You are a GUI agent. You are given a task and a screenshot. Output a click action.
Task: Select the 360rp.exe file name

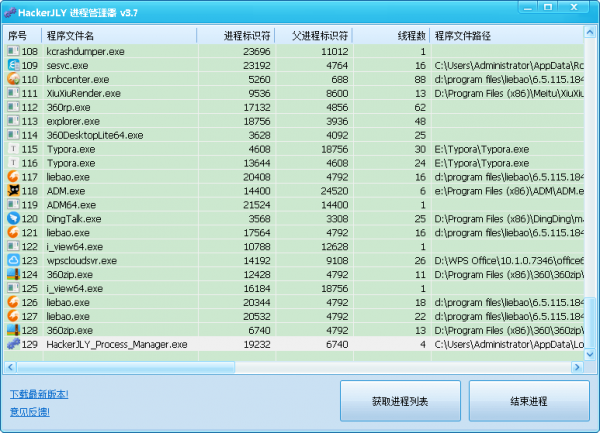(68, 107)
